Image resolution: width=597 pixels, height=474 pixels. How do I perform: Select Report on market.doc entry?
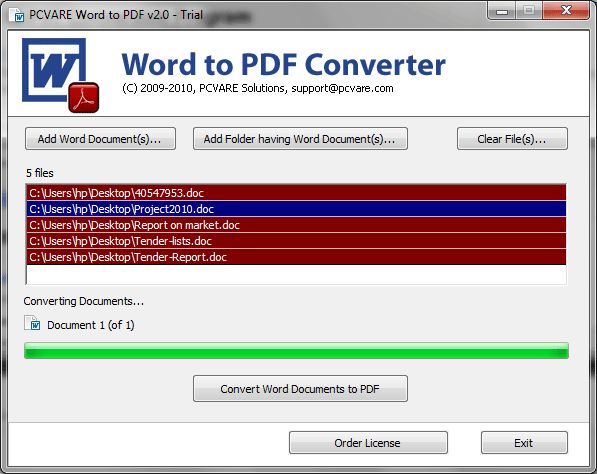pyautogui.click(x=296, y=225)
